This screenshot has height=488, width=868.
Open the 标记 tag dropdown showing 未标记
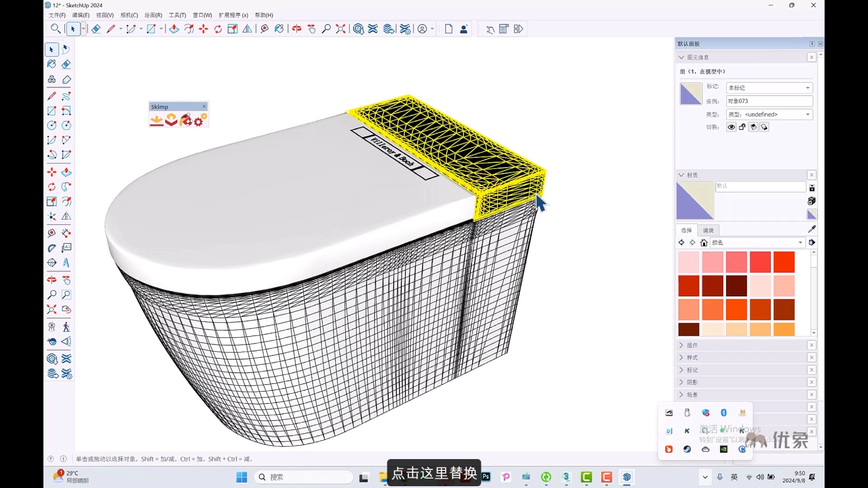point(769,88)
